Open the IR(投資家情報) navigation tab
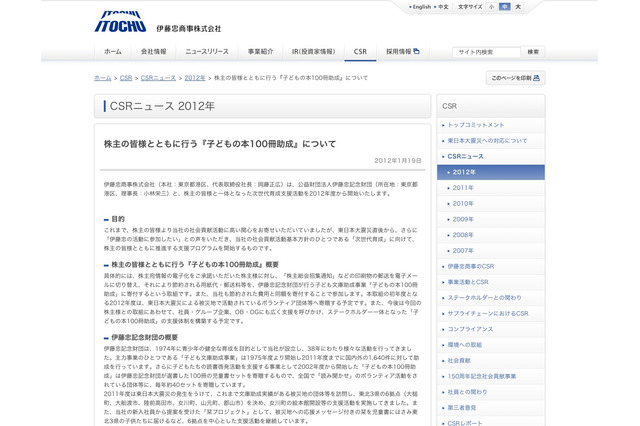Viewport: 640px width, 426px height. 313,52
